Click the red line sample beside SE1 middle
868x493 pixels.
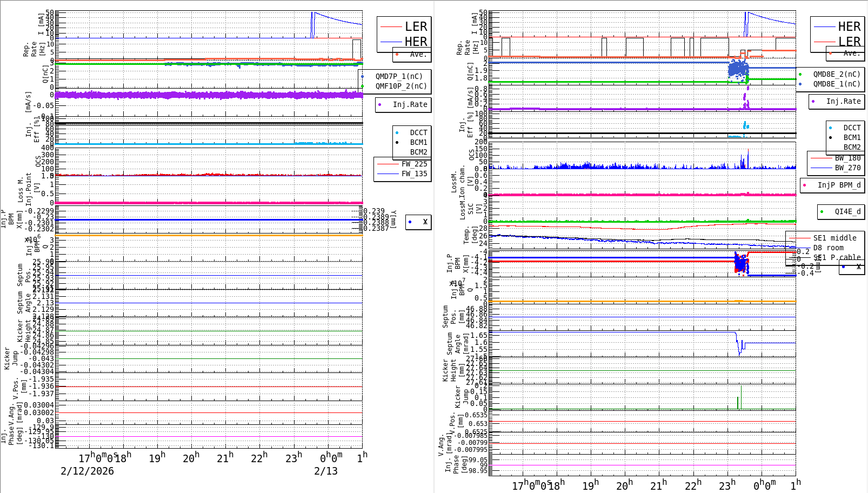[799, 238]
